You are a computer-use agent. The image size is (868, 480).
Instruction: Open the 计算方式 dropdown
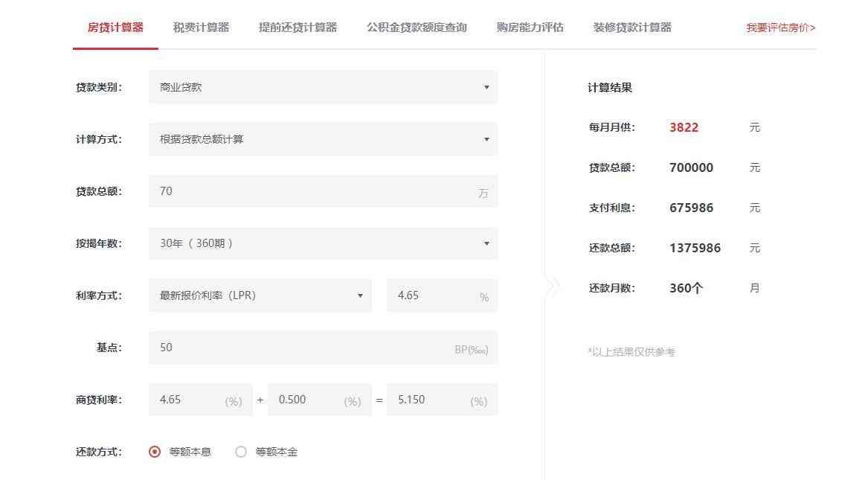pyautogui.click(x=323, y=139)
